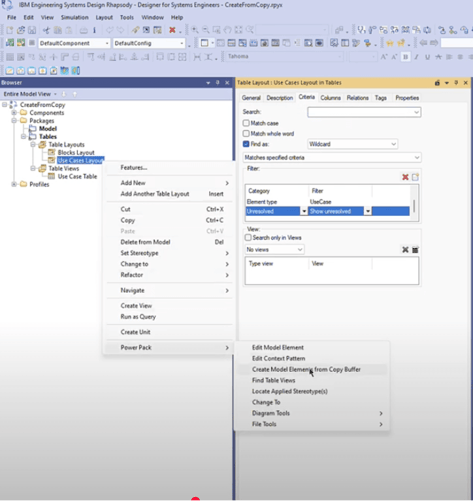
Task: Expand the Components folder node
Action: (14, 112)
